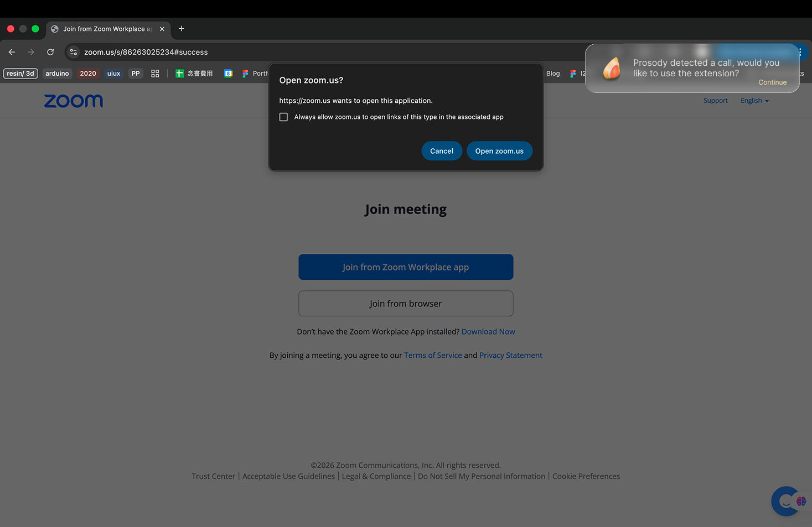
Task: Open the Google Calendar bookmark icon
Action: pyautogui.click(x=228, y=74)
